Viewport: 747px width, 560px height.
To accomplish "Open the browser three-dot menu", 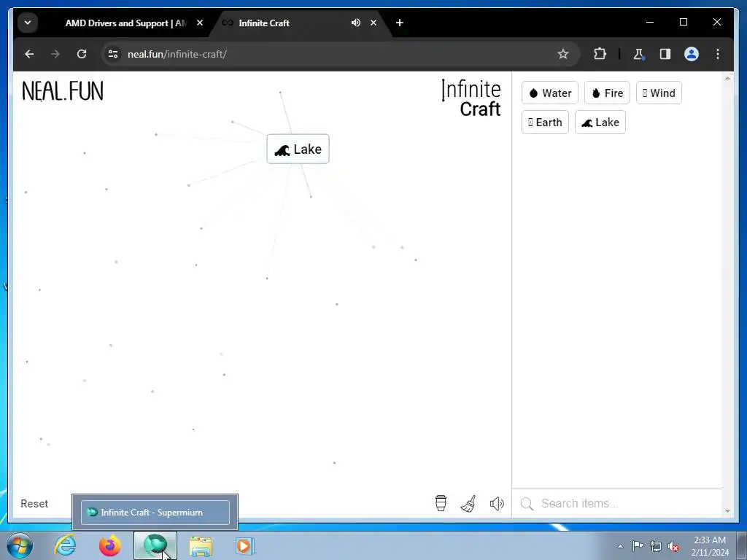I will tap(718, 54).
